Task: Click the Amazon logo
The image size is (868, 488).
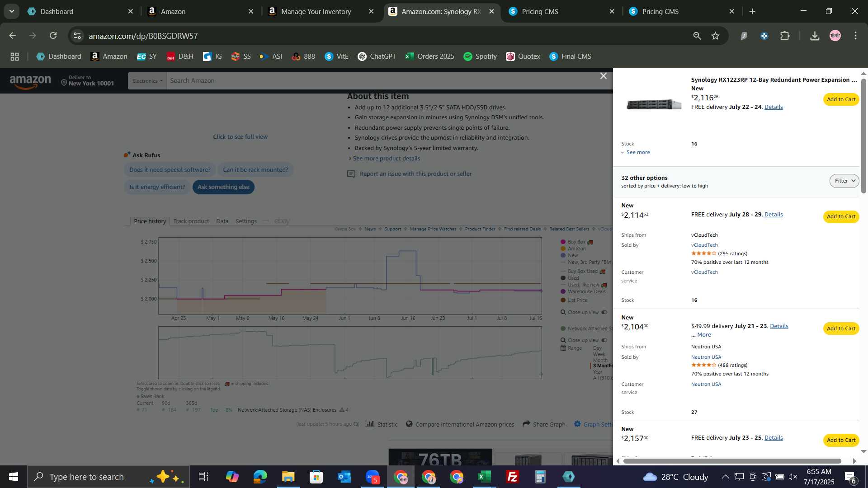Action: 30,82
